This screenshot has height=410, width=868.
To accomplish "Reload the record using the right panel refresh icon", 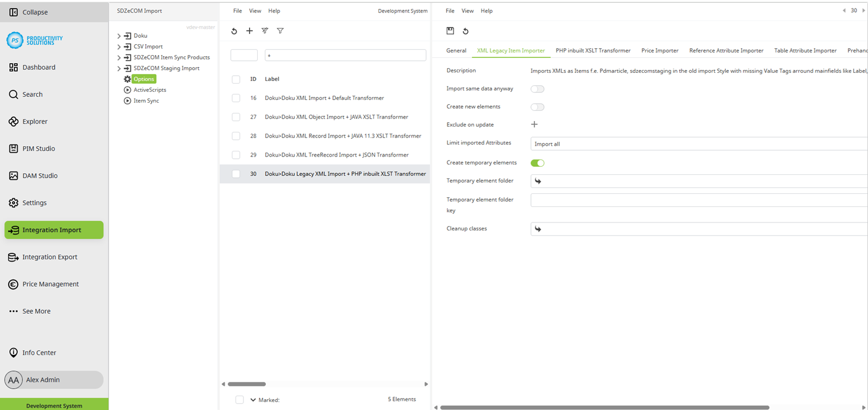I will pyautogui.click(x=465, y=31).
